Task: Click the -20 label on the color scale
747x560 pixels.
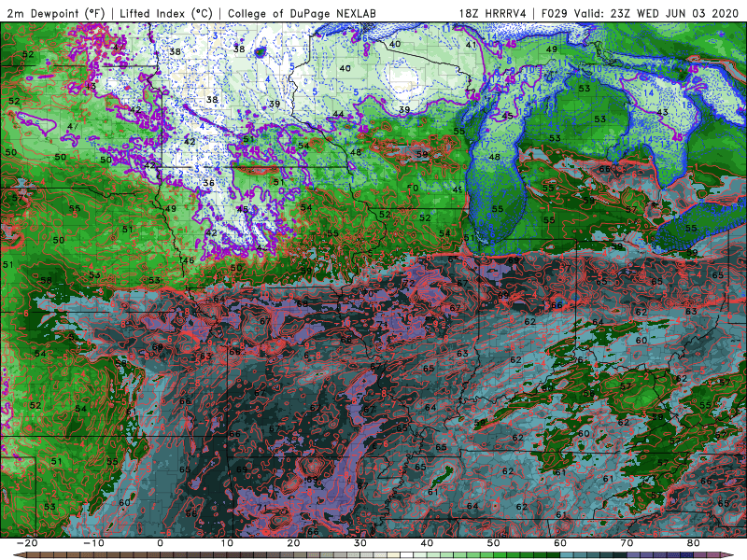Action: click(x=27, y=543)
